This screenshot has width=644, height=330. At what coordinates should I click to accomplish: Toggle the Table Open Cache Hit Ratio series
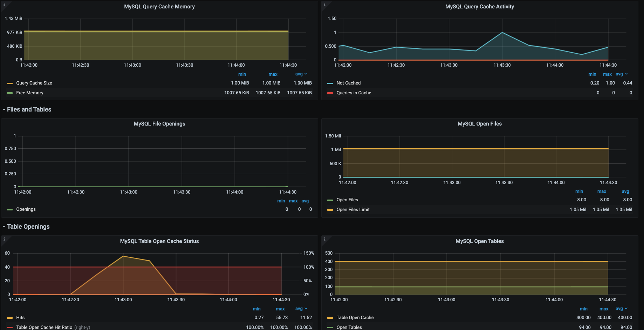click(x=44, y=327)
